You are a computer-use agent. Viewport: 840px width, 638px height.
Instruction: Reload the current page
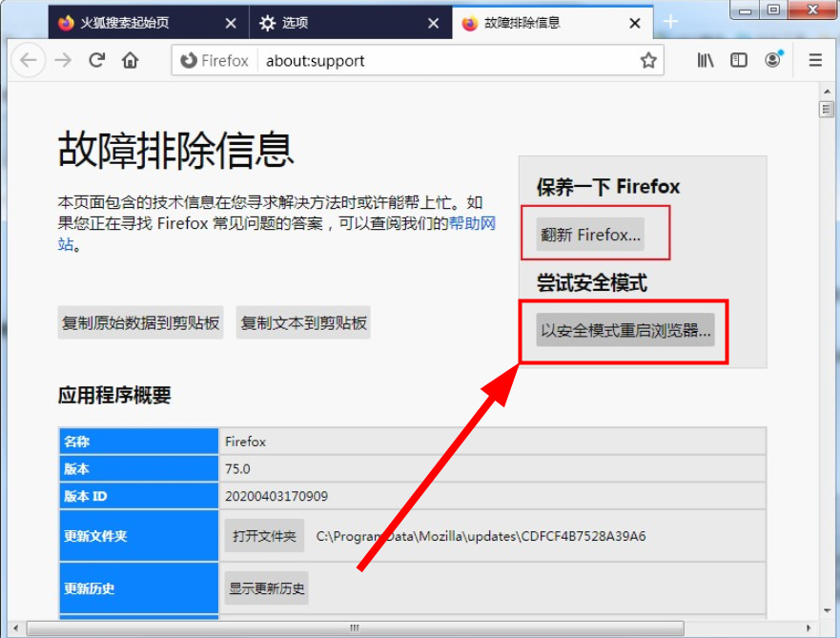tap(96, 59)
